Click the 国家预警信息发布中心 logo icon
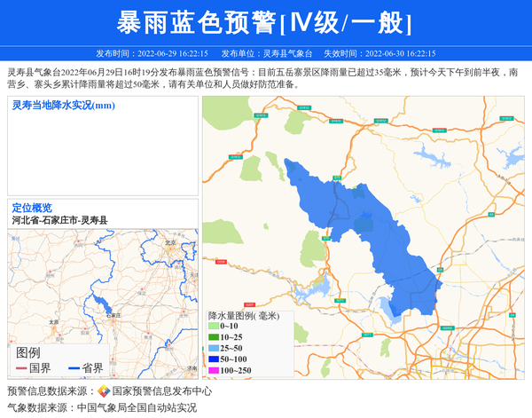Image resolution: width=532 pixels, height=418 pixels. pos(103,391)
